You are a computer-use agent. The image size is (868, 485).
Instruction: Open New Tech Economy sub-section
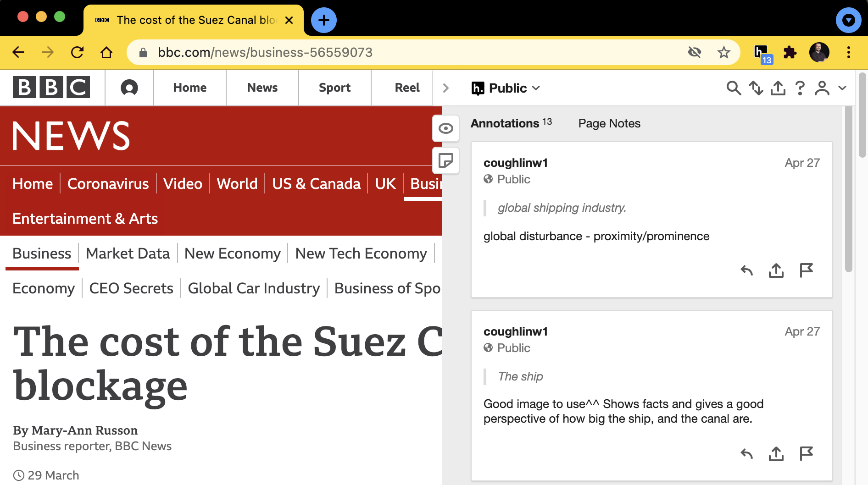[361, 254]
